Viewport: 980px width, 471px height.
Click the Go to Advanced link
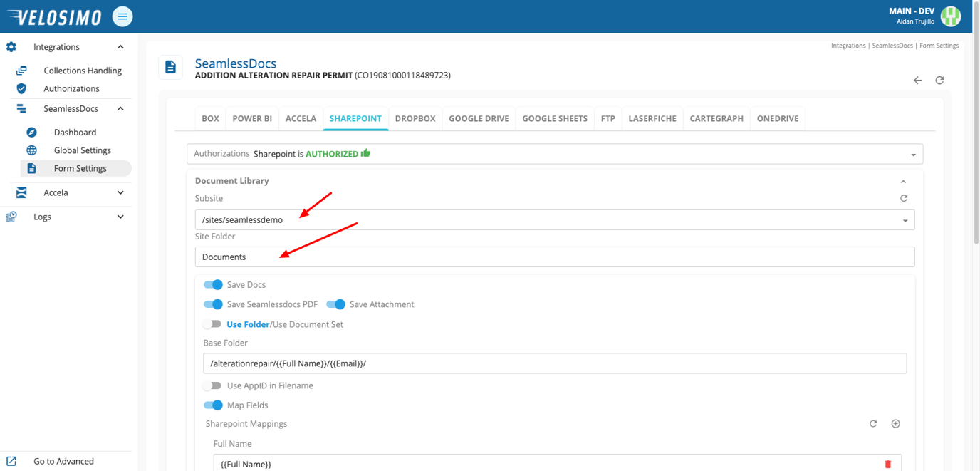pos(63,461)
